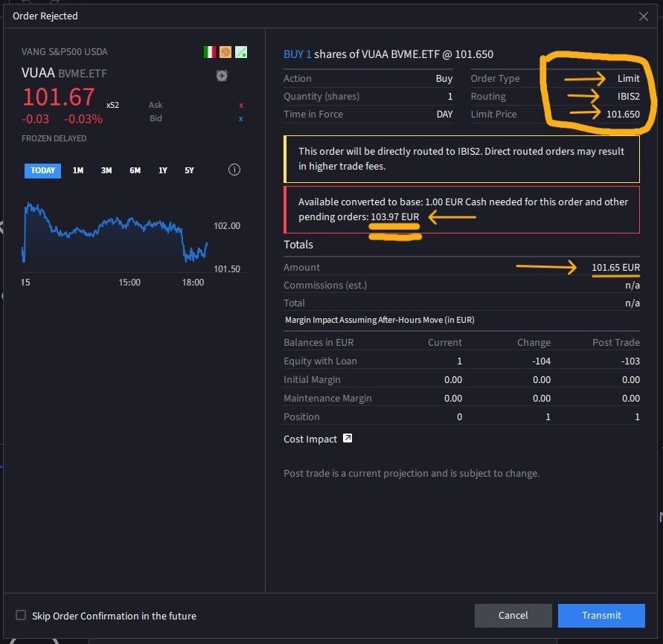This screenshot has height=644, width=663.
Task: Click the FROZEN DELAYED label
Action: (x=54, y=138)
